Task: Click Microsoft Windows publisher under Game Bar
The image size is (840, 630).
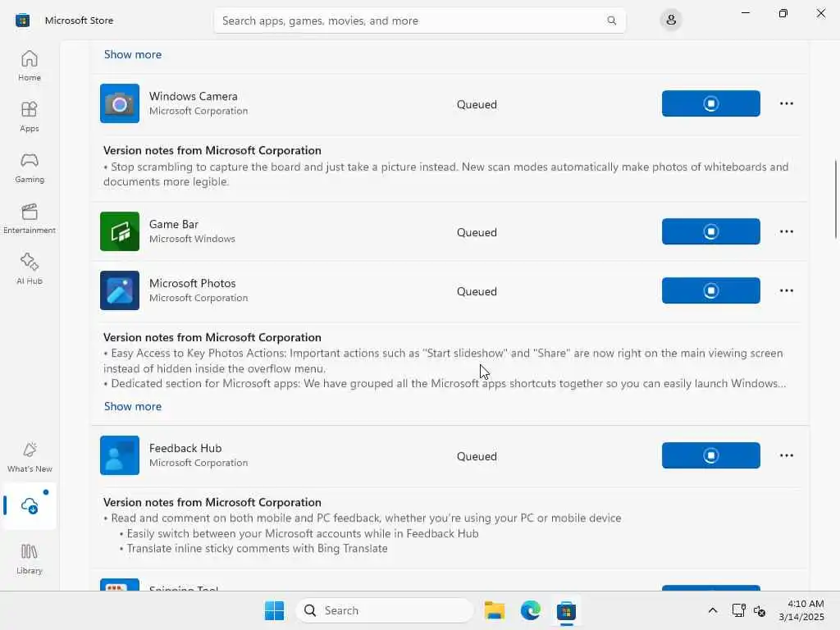Action: (x=192, y=239)
